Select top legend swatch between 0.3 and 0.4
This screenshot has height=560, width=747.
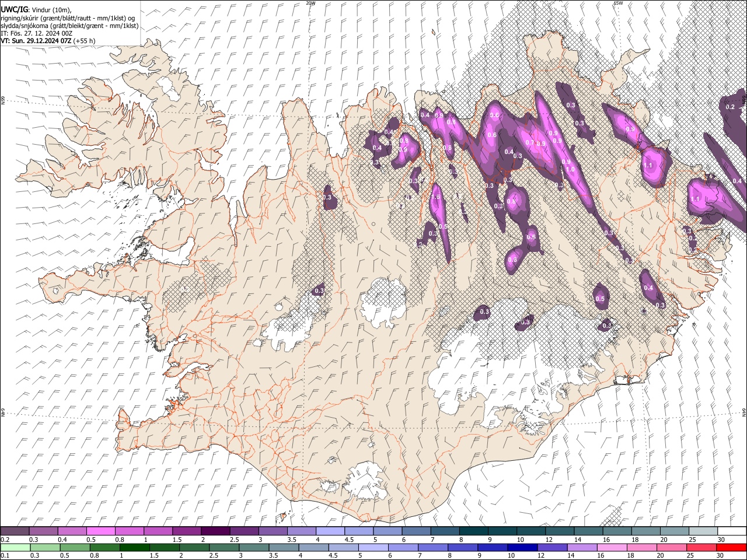click(x=43, y=531)
